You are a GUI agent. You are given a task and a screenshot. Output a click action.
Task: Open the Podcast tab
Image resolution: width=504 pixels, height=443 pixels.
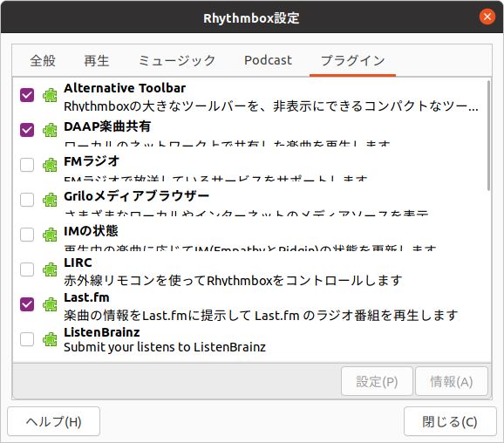click(x=268, y=60)
